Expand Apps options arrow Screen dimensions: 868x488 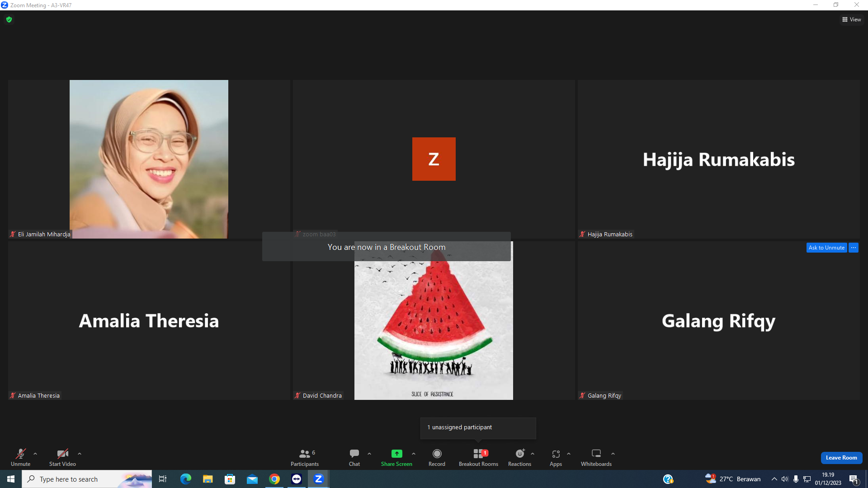(569, 454)
